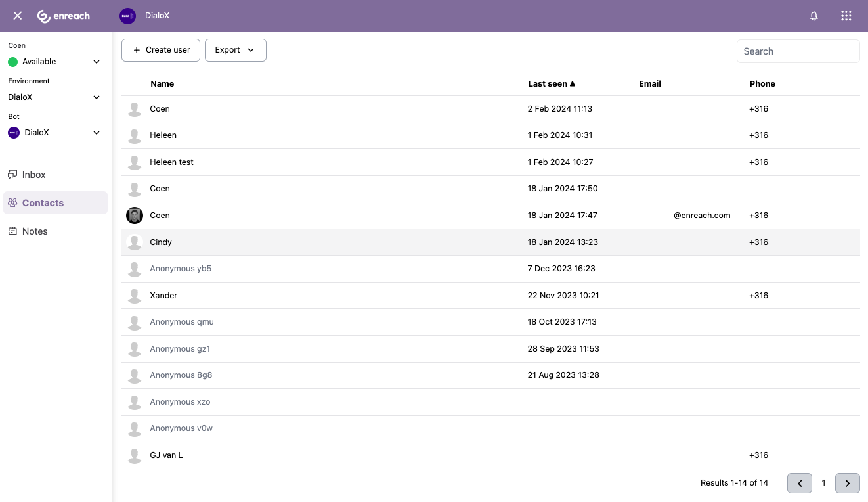Open the Export dropdown button

coord(235,50)
